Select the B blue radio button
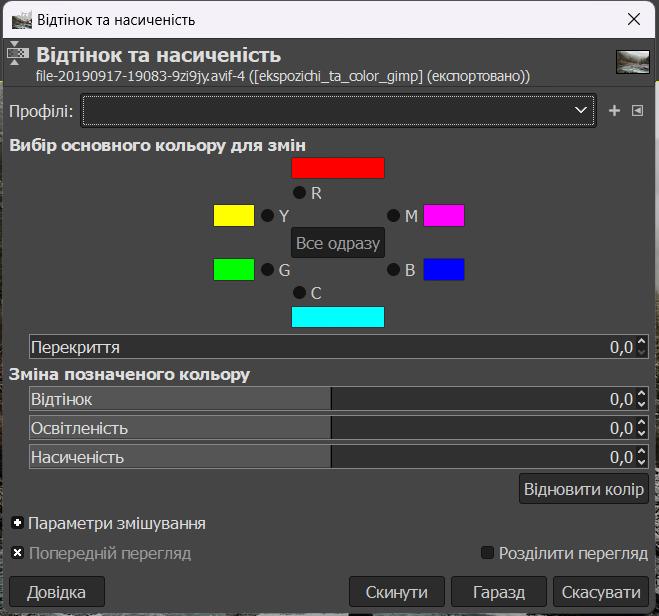The height and width of the screenshot is (616, 659). tap(393, 269)
